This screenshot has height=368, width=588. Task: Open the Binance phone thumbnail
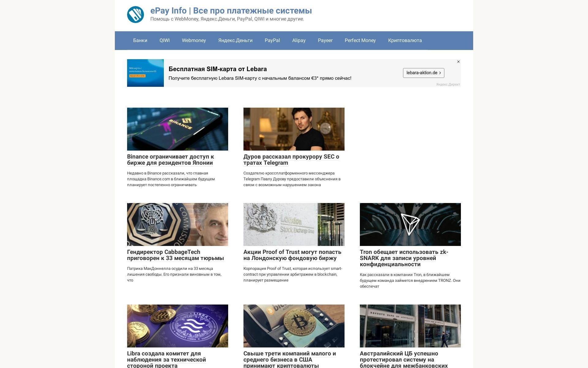click(178, 129)
